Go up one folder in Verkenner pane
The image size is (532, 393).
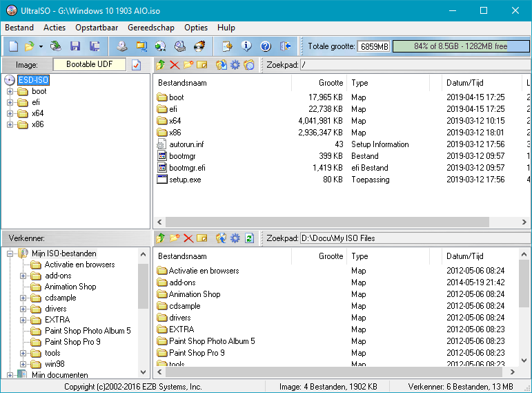(x=161, y=238)
